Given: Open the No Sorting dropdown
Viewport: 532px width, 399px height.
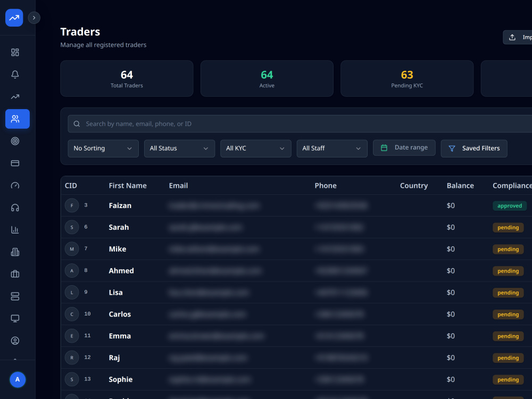Looking at the screenshot, I should [x=103, y=148].
